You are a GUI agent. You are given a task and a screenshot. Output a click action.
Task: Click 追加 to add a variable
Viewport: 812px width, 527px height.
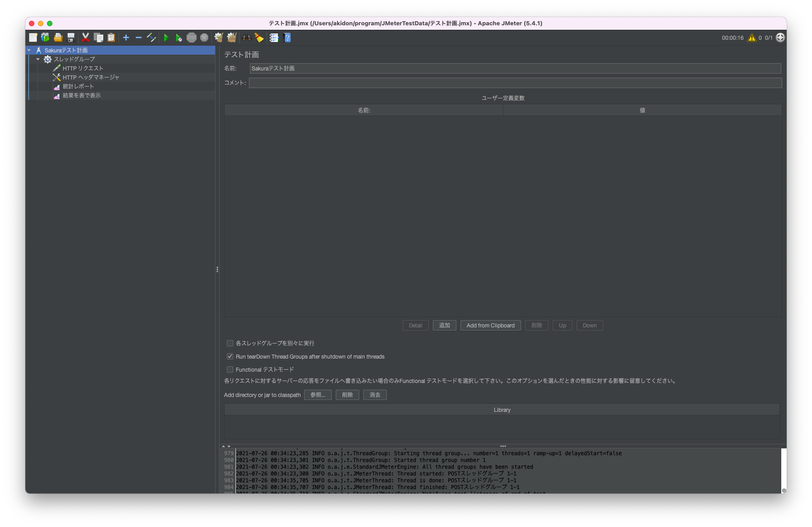click(x=445, y=326)
